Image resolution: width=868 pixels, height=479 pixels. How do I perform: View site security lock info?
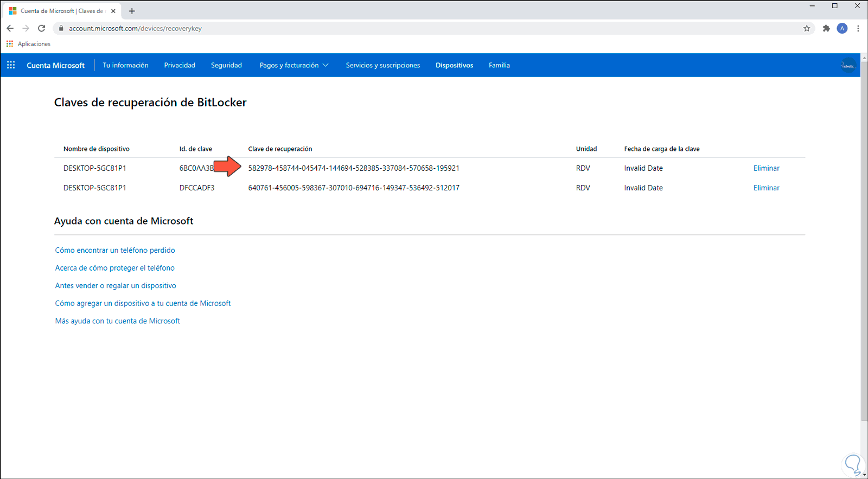click(61, 28)
